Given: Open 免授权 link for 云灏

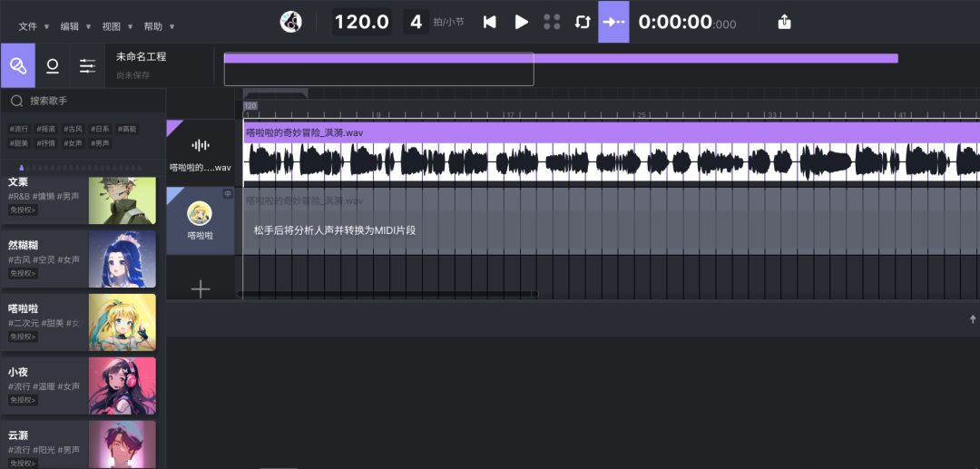Looking at the screenshot, I should [x=23, y=464].
